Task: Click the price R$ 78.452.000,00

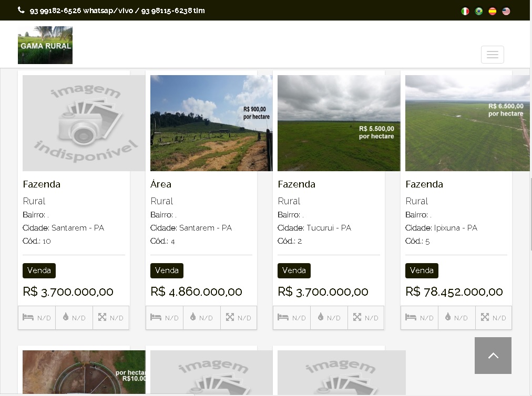Action: click(454, 291)
